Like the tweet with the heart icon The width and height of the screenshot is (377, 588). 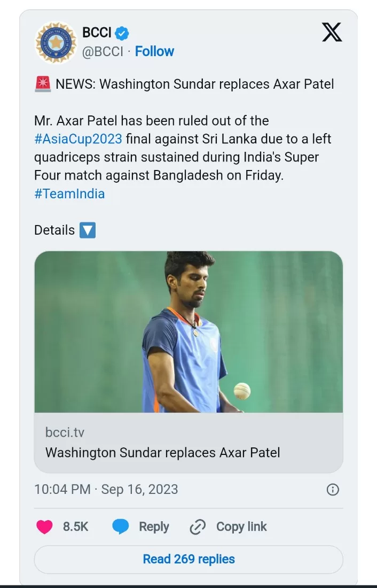pos(44,527)
